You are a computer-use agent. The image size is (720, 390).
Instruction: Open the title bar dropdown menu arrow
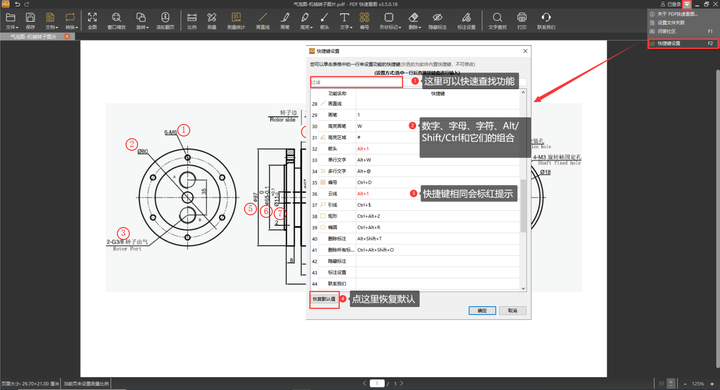(x=686, y=4)
